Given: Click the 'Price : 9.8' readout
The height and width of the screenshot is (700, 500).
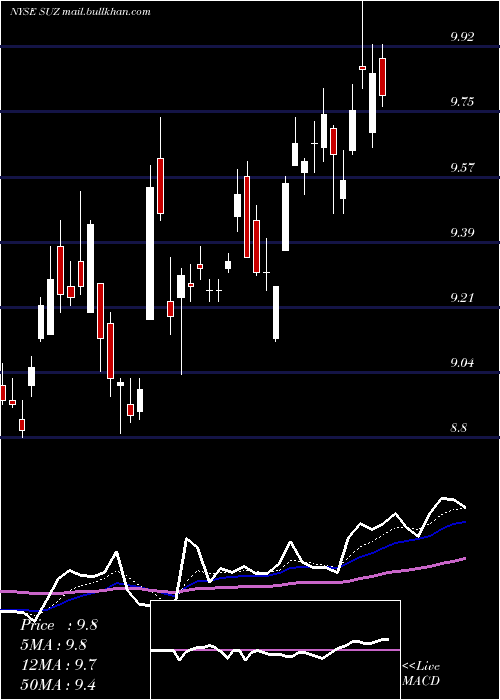Looking at the screenshot, I should point(58,625).
